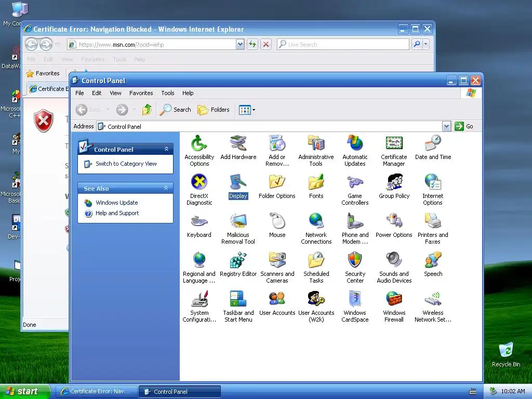Open the Help menu in Control Panel
532x399 pixels.
pos(188,93)
